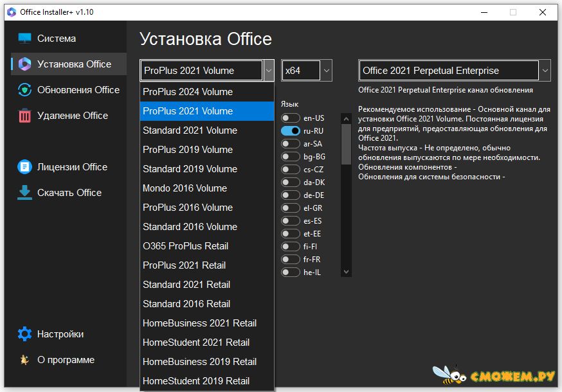Enable the de-DE language toggle
562x392 pixels.
click(x=290, y=195)
